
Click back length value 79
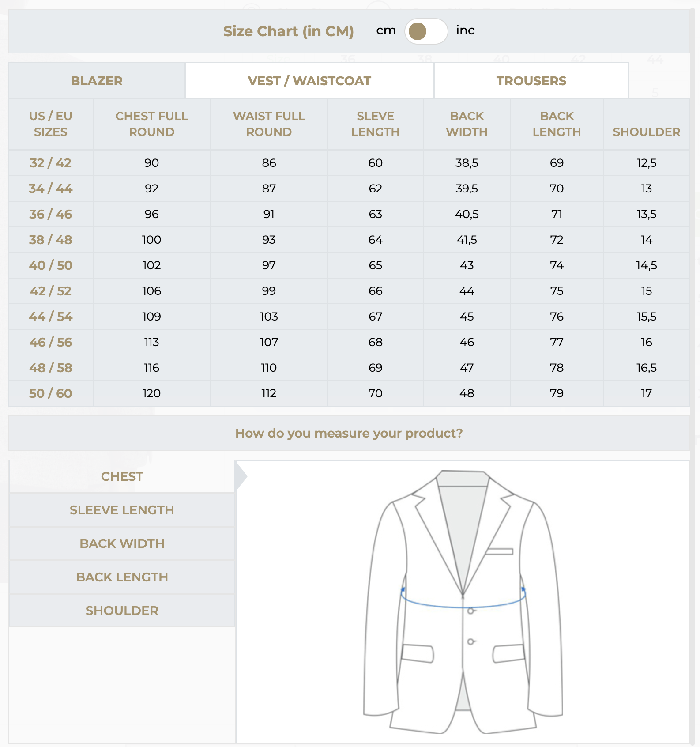coord(557,393)
